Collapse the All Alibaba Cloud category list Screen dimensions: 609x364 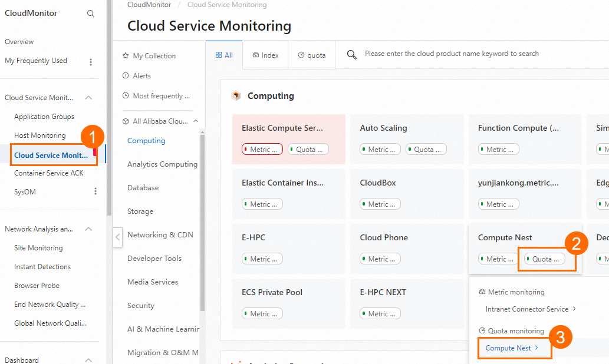[x=196, y=121]
